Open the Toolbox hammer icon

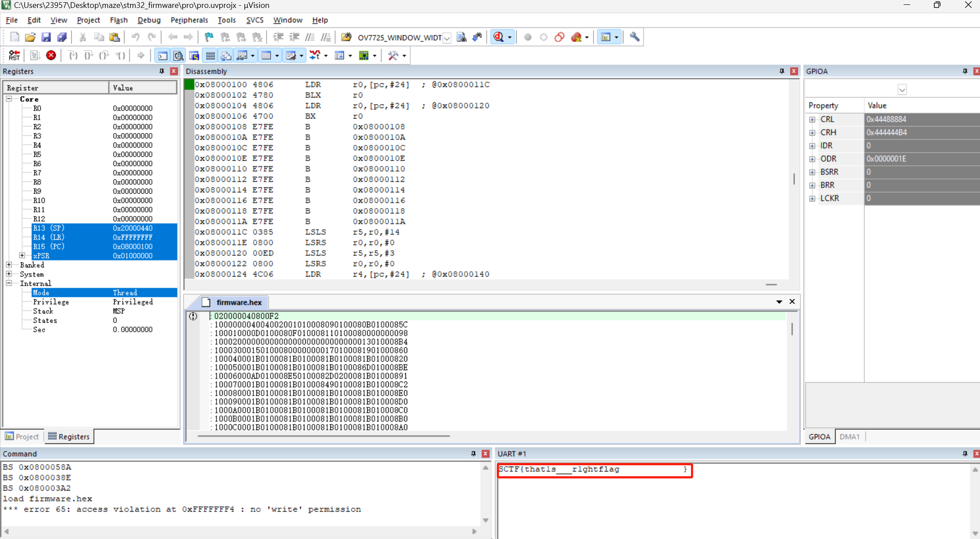[393, 56]
